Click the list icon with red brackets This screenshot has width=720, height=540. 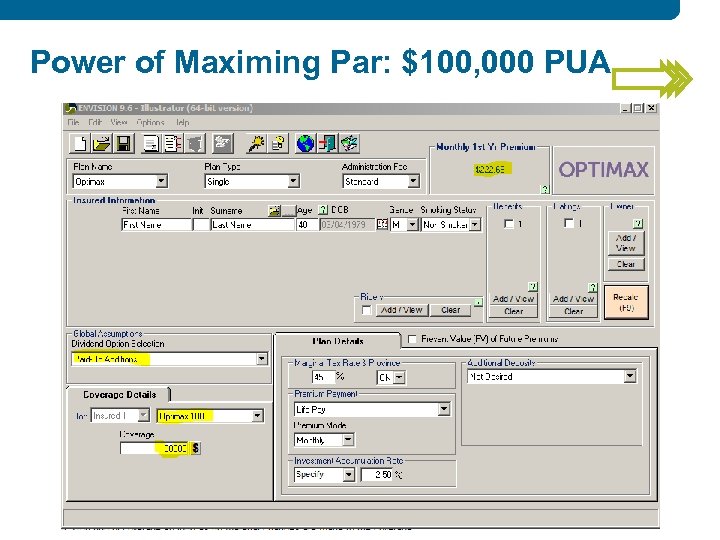tap(173, 144)
